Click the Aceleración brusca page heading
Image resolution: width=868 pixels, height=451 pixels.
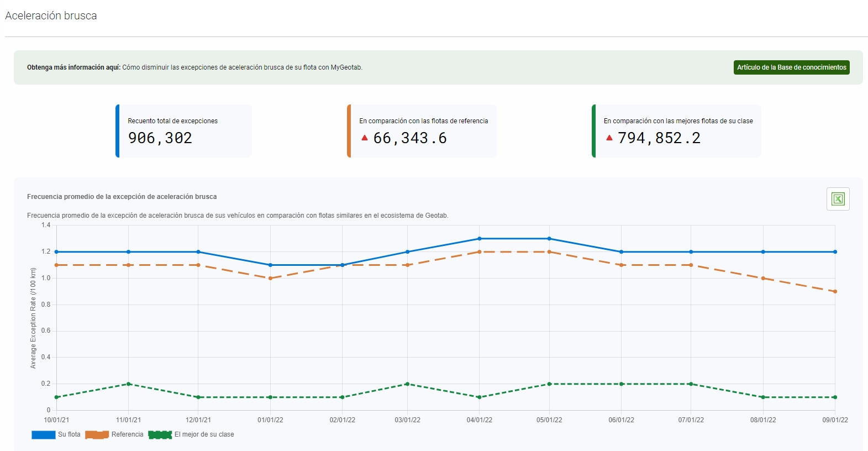(x=51, y=16)
